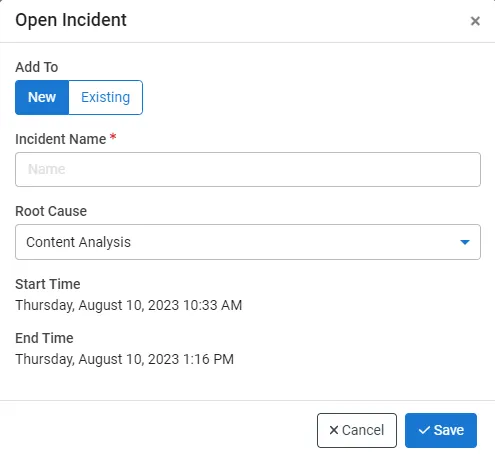Click the Add To label

pos(37,67)
